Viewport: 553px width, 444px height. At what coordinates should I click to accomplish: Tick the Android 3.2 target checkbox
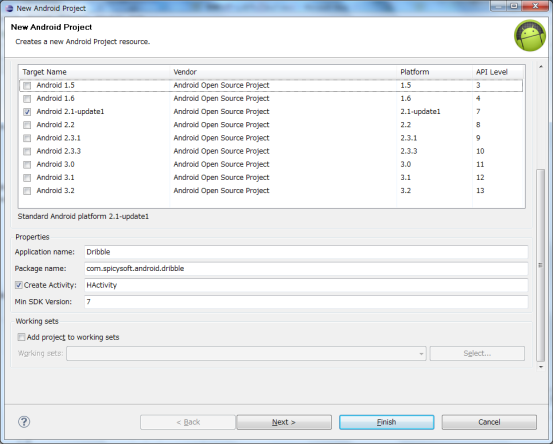[27, 191]
